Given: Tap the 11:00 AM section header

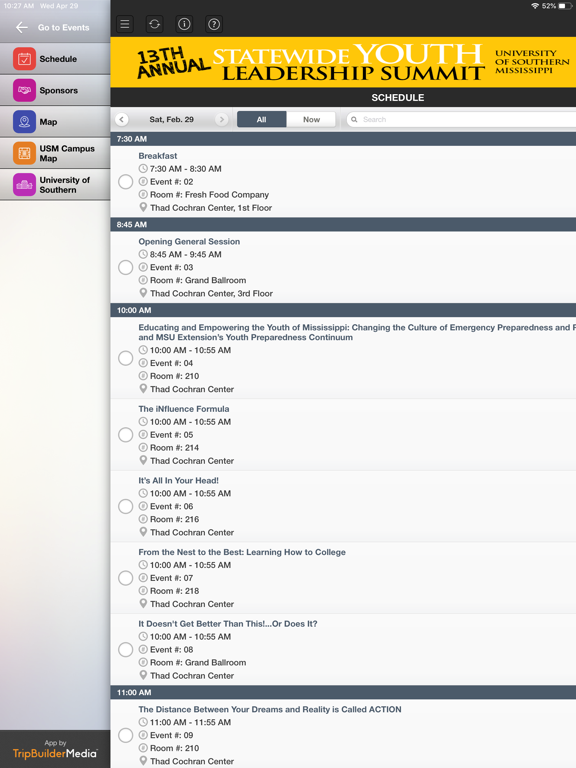Looking at the screenshot, I should click(x=343, y=693).
